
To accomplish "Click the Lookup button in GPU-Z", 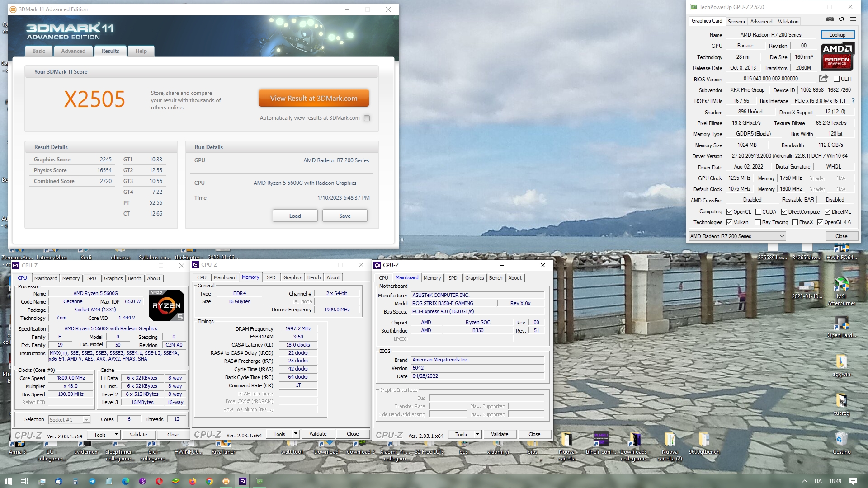I will 837,35.
